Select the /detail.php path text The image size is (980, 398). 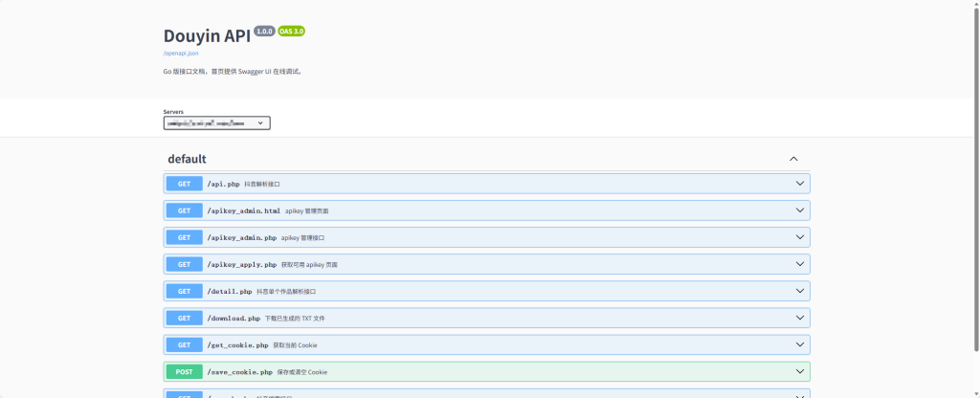coord(230,292)
